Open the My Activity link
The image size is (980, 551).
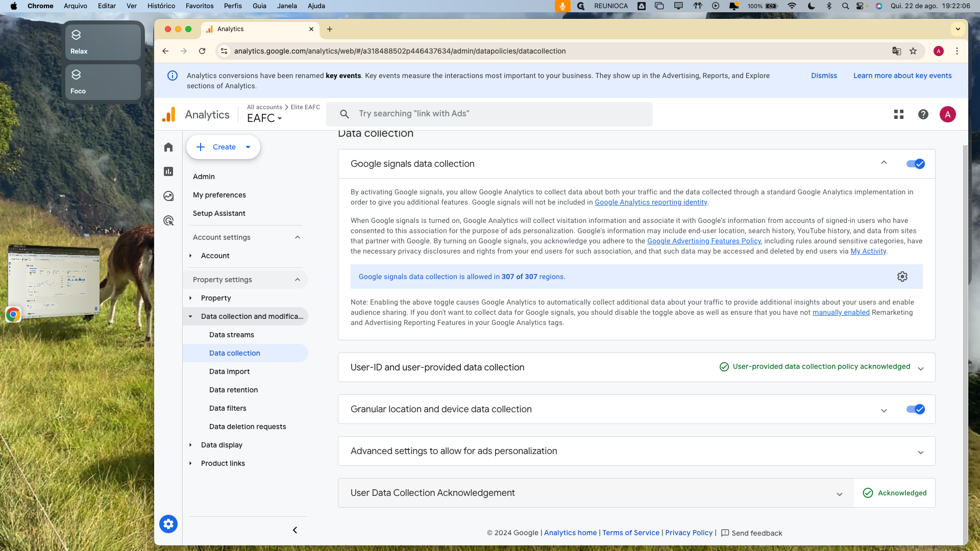(x=868, y=251)
